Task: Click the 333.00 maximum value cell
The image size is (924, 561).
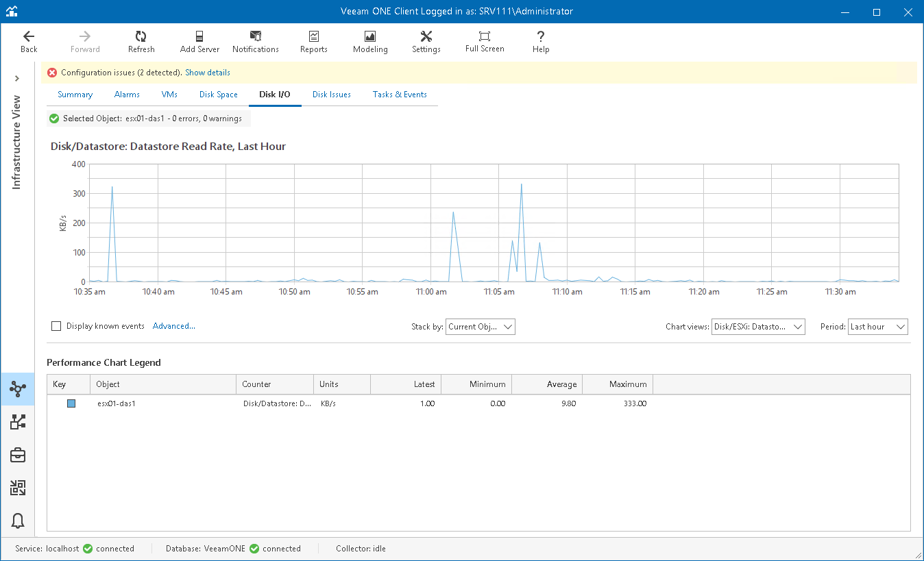Action: 633,403
